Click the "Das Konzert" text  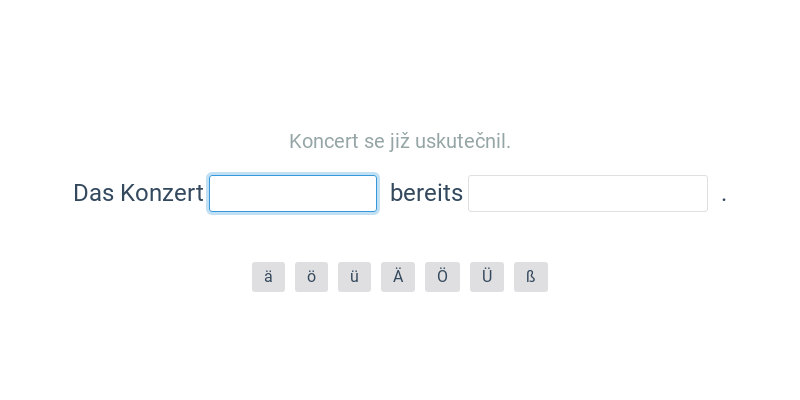point(138,193)
